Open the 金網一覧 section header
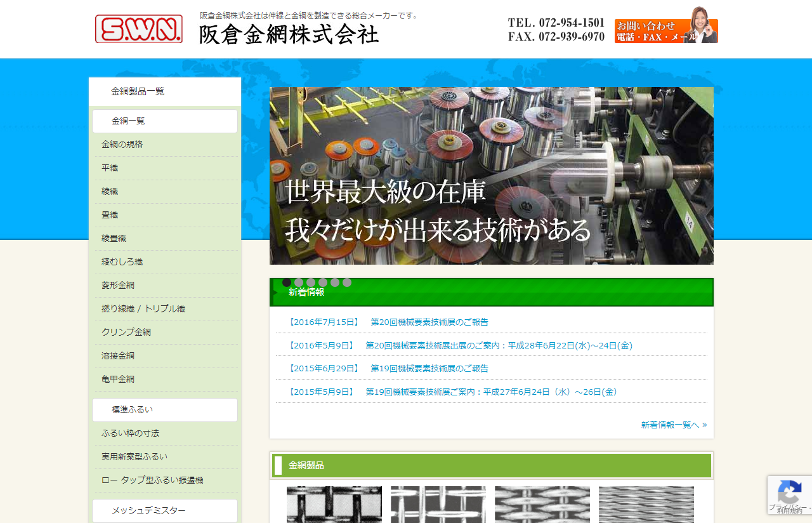 point(165,121)
